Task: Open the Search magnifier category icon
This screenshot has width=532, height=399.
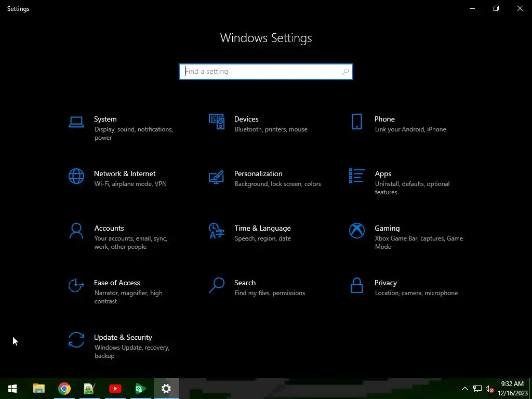Action: click(217, 285)
